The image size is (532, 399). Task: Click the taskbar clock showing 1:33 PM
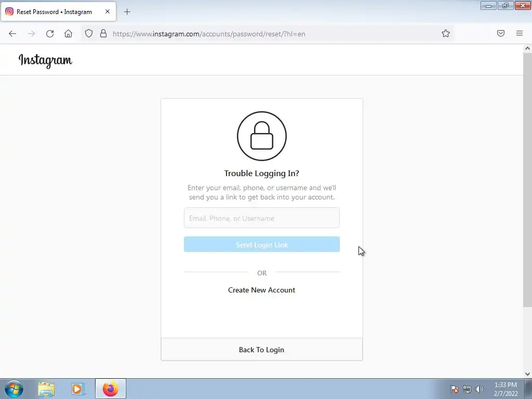point(506,389)
